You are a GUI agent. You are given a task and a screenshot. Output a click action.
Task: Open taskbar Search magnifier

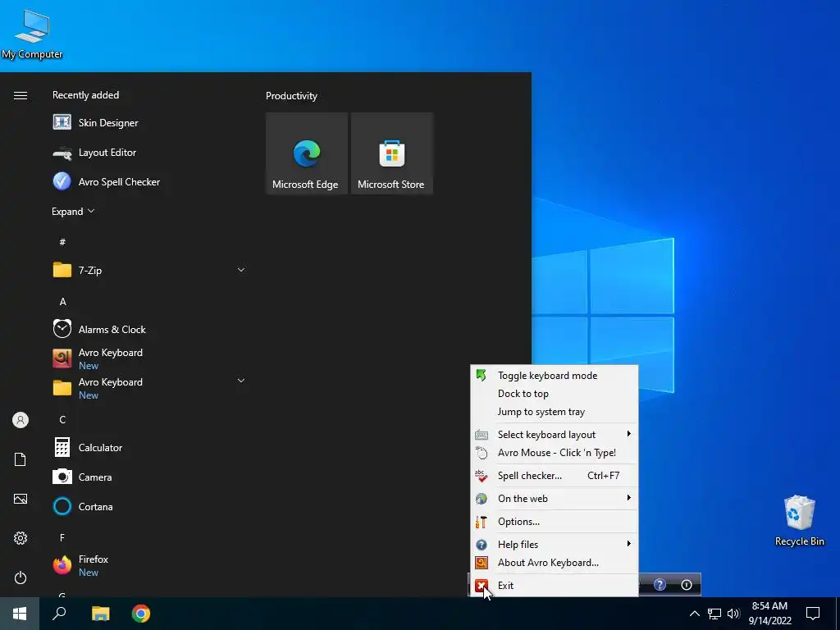coord(59,614)
